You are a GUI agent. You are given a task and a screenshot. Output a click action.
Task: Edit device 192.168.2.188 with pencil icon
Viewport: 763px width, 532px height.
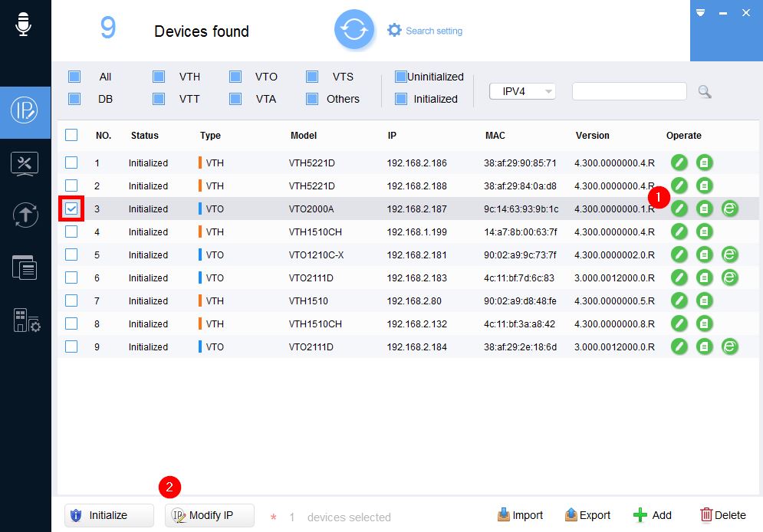pos(679,186)
